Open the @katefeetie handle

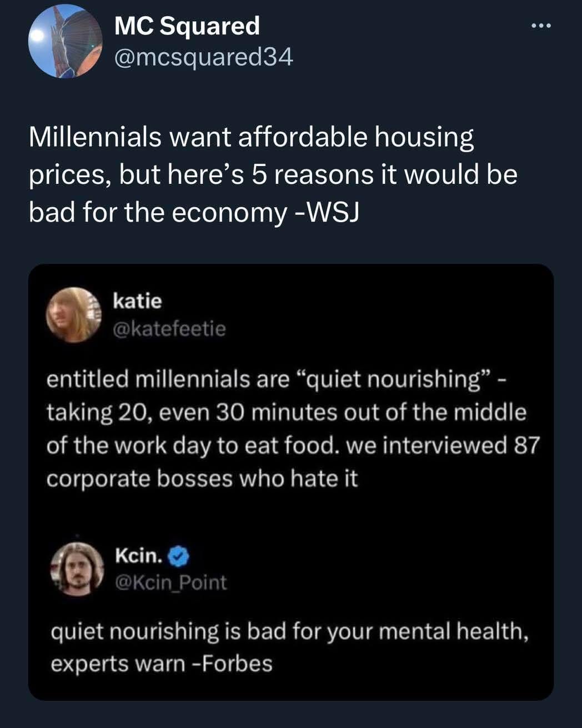tap(169, 329)
